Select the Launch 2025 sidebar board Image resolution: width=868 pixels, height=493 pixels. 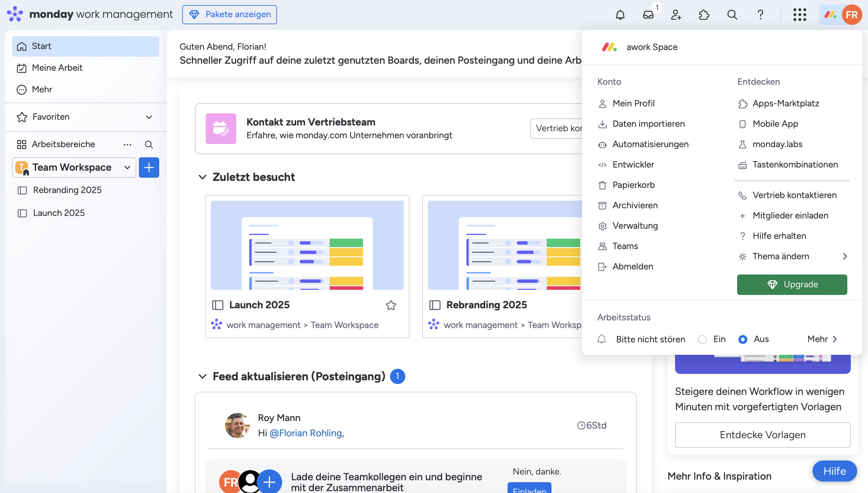(x=86, y=213)
